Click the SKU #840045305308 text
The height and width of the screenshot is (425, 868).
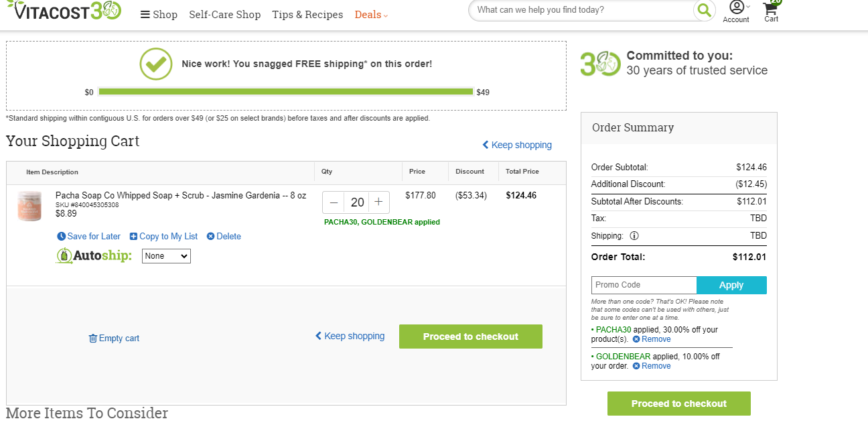coord(87,205)
